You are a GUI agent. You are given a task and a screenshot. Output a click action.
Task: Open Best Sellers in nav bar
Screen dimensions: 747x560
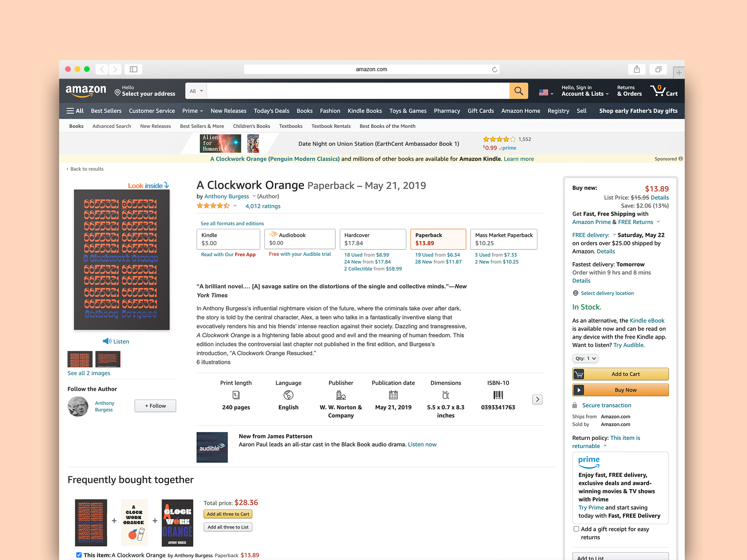point(106,111)
